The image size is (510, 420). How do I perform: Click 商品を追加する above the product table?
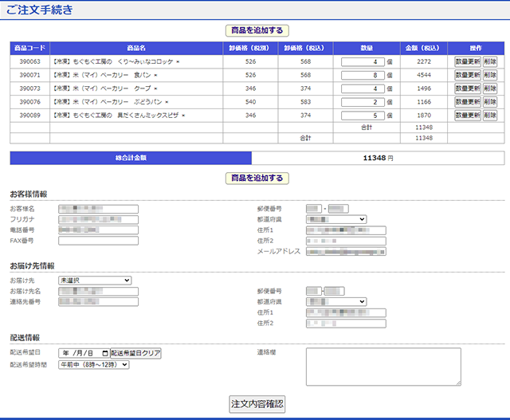257,30
